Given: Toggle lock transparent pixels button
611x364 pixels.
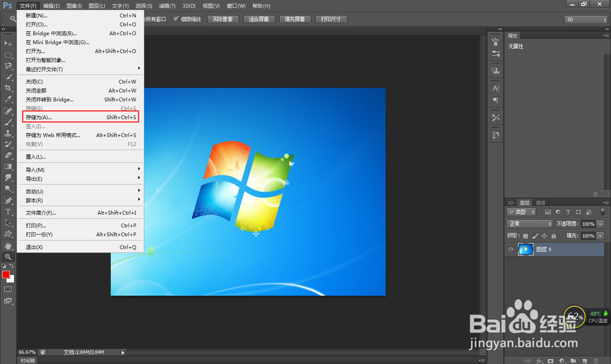Looking at the screenshot, I should (x=526, y=236).
